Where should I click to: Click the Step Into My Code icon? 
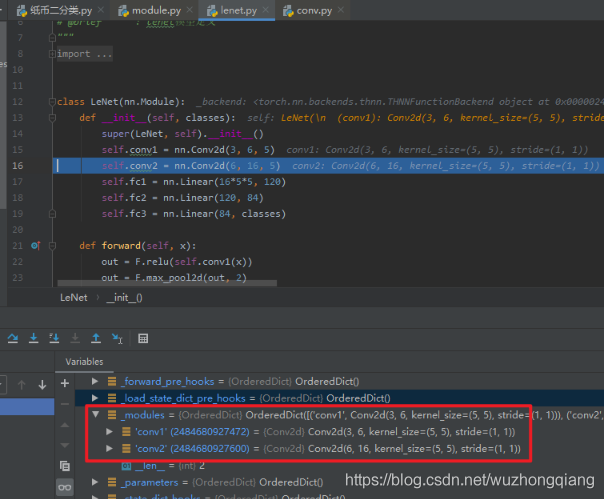(x=54, y=338)
